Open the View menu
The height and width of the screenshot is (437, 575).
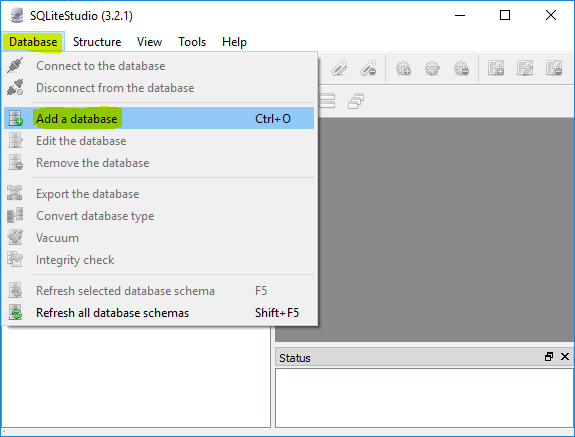tap(149, 42)
